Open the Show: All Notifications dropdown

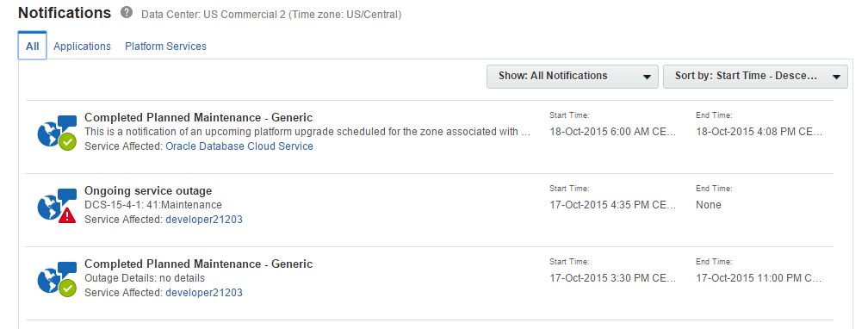pos(573,77)
